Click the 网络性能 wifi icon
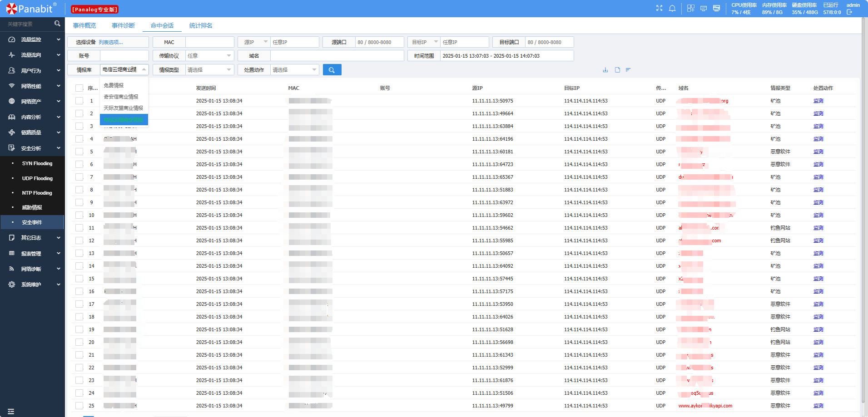This screenshot has width=868, height=417. pos(12,86)
